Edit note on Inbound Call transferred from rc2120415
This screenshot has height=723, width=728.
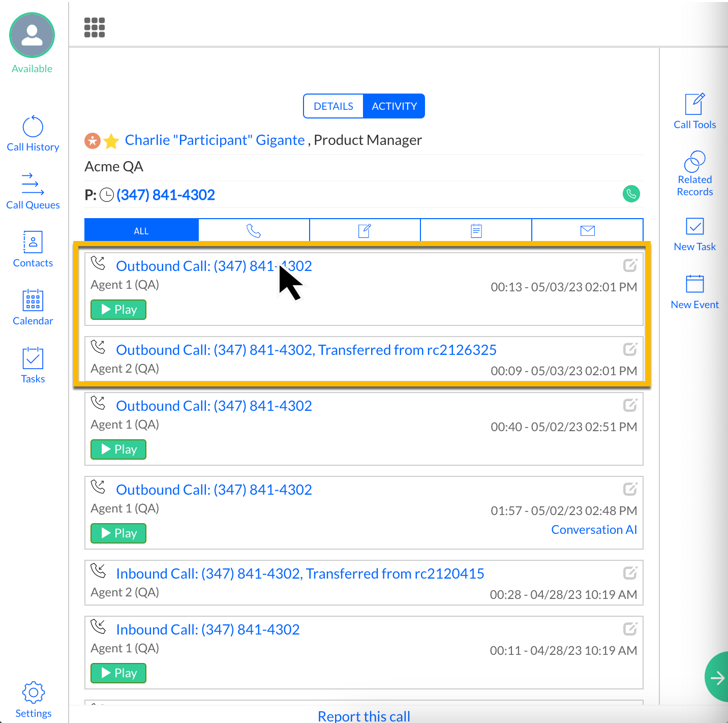tap(630, 573)
